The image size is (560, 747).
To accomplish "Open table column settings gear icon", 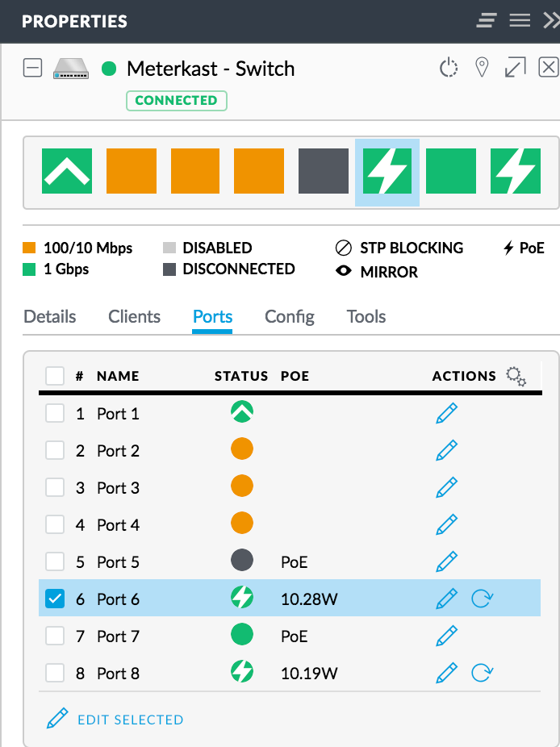I will coord(516,377).
